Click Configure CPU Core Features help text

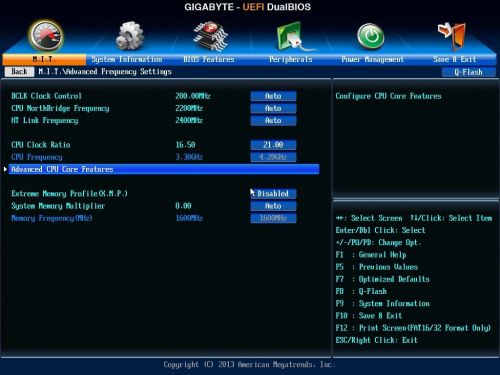pyautogui.click(x=388, y=96)
